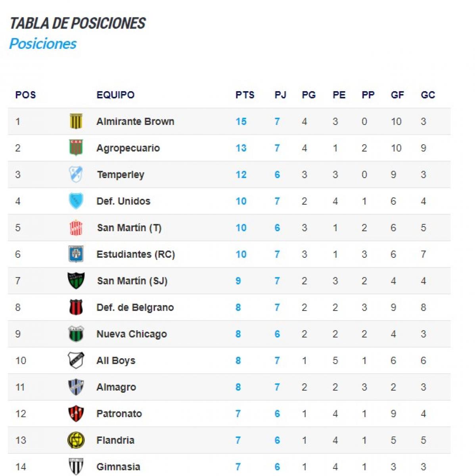Click the Patronato team crest
This screenshot has width=475, height=476.
coord(76,414)
